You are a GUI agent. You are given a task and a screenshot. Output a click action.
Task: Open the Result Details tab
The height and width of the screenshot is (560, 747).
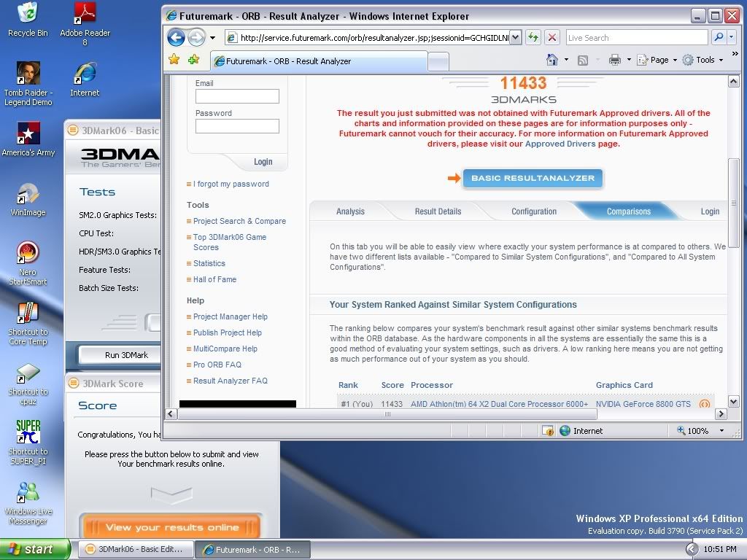pos(438,211)
